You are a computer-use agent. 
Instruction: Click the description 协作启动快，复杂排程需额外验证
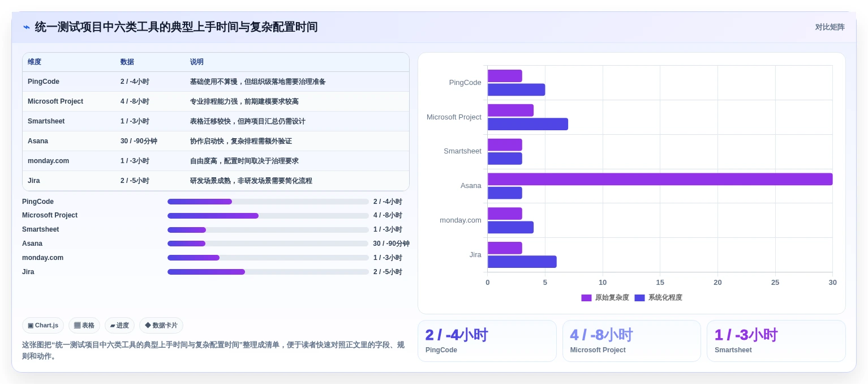point(241,141)
